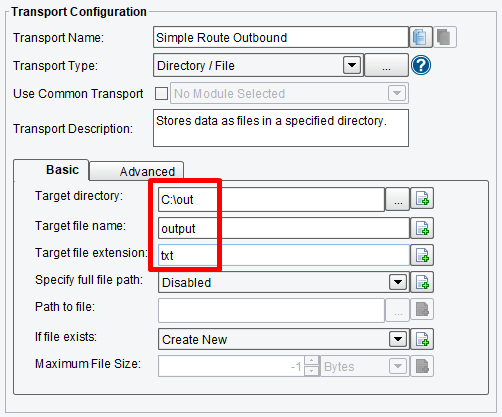
Task: Open the blue help question mark icon
Action: 421,65
